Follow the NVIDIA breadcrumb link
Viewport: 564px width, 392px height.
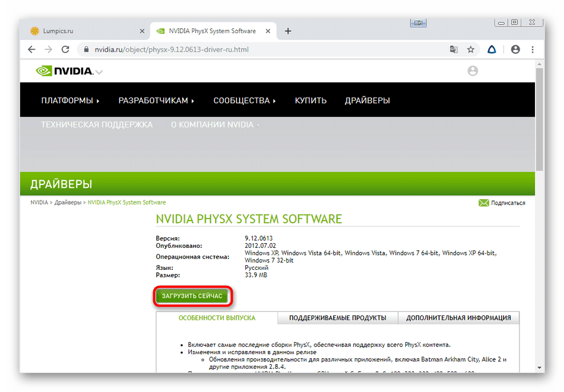click(39, 203)
